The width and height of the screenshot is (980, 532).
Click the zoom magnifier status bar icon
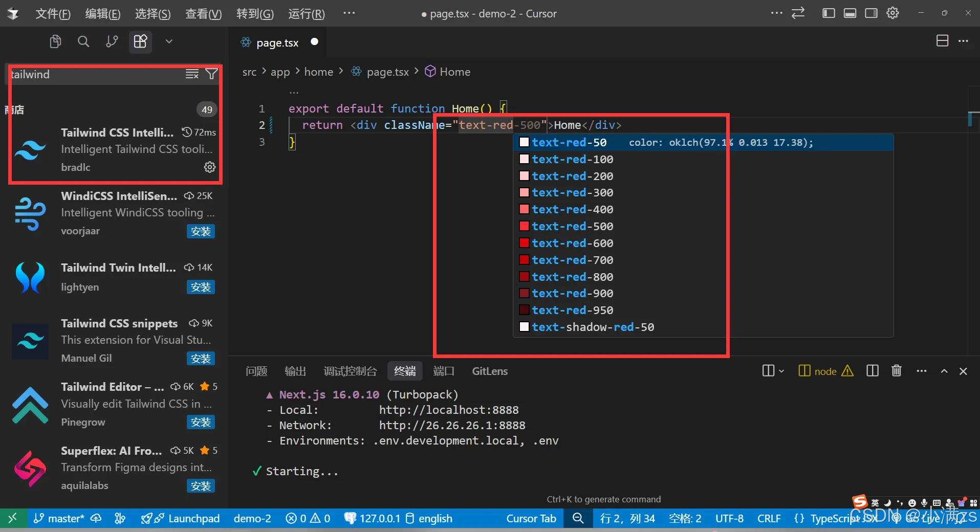(x=578, y=518)
